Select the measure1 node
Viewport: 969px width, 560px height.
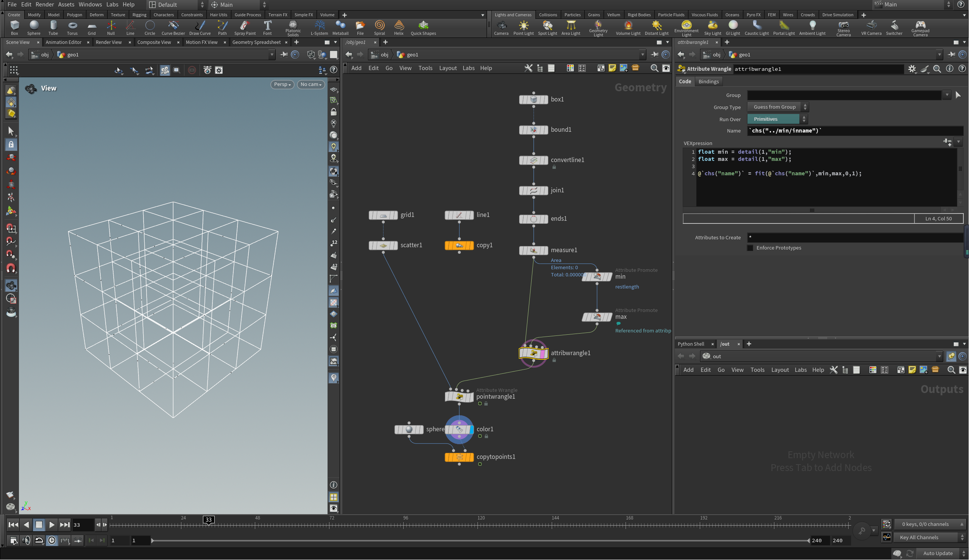[533, 250]
